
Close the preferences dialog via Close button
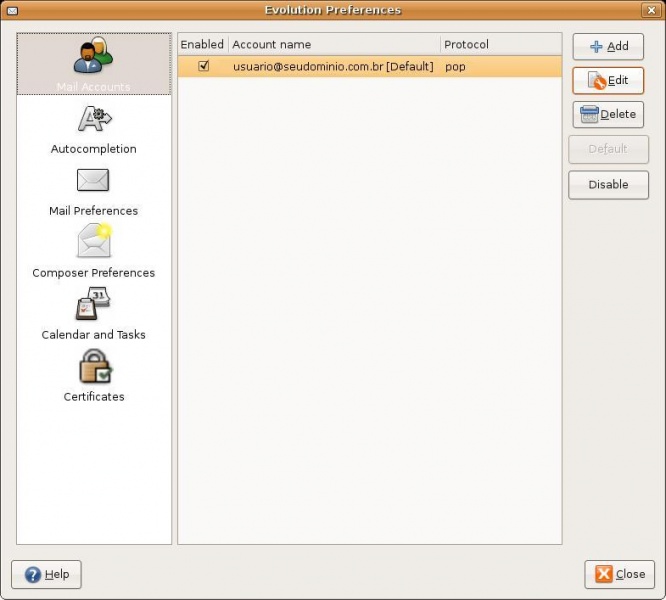[x=620, y=574]
